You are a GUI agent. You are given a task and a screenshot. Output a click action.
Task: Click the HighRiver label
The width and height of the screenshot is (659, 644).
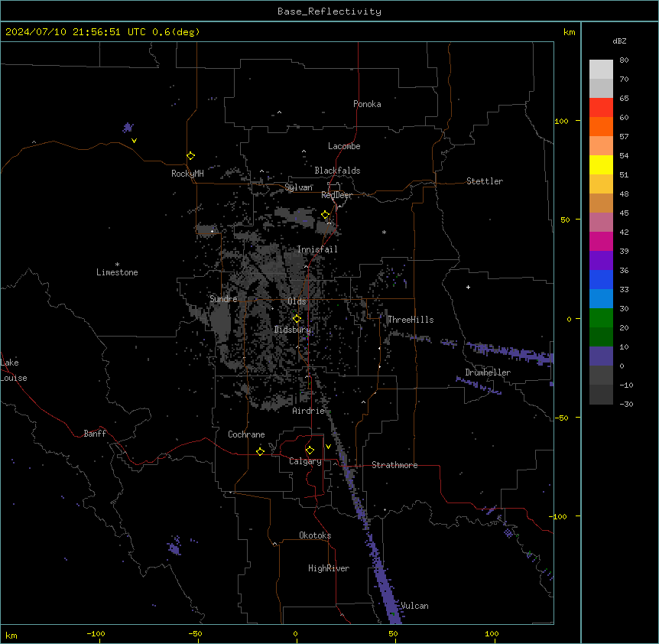tap(329, 568)
